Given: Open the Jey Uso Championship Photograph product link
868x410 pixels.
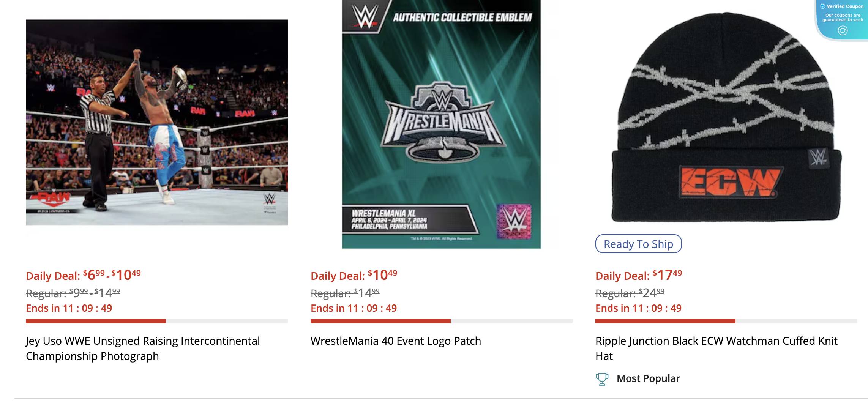Looking at the screenshot, I should pyautogui.click(x=142, y=348).
